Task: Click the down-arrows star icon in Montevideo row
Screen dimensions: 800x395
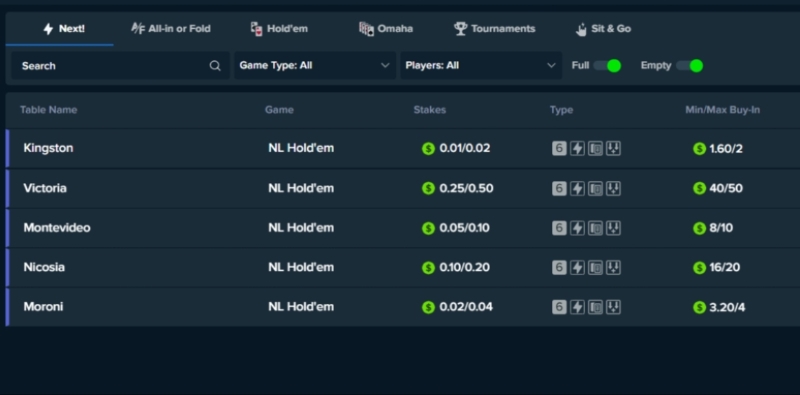Action: (x=613, y=228)
